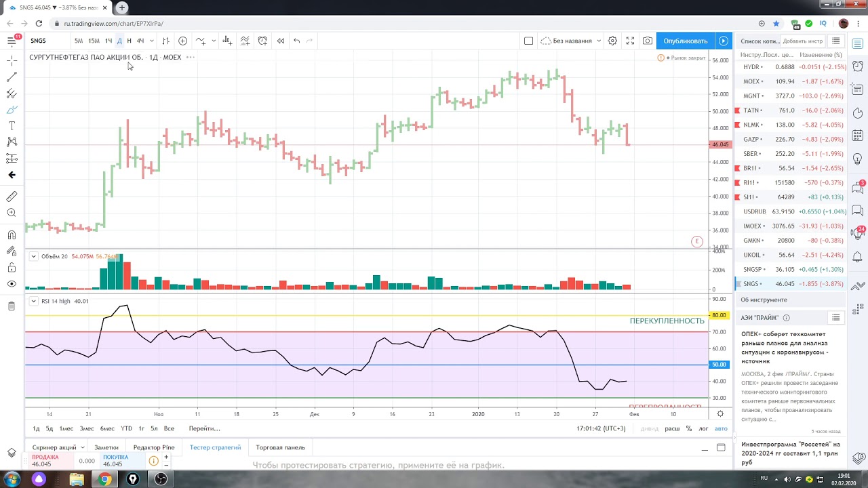Viewport: 868px width, 488px height.
Task: Open more options next to chart title
Action: pos(191,57)
